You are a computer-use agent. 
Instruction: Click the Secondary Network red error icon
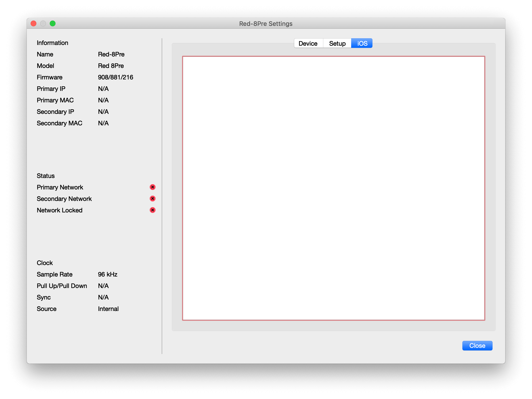coord(152,199)
